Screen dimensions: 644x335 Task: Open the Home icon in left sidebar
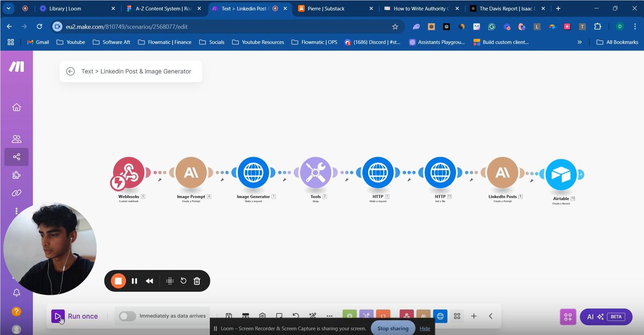click(x=16, y=107)
